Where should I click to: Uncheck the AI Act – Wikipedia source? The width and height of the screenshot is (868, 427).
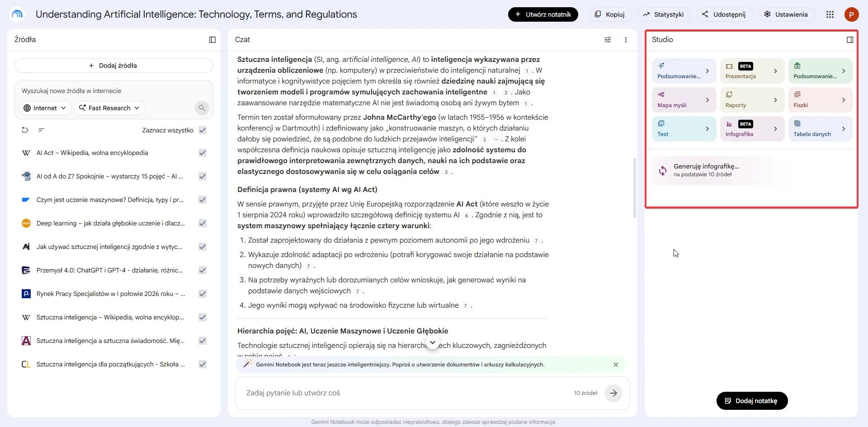point(203,153)
